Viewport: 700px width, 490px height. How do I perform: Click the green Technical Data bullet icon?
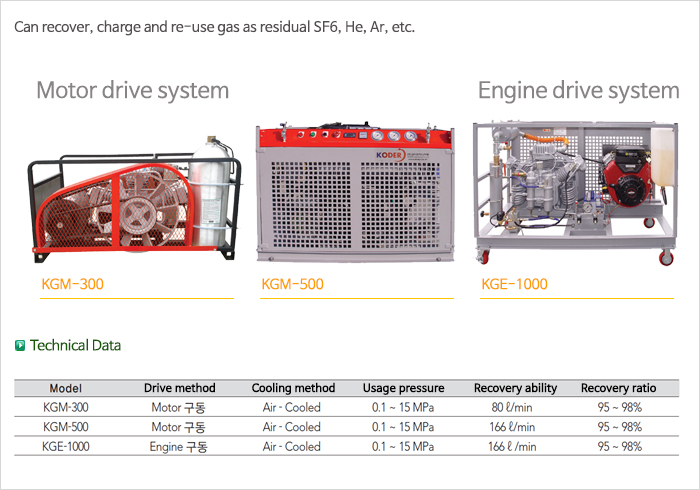coord(20,345)
